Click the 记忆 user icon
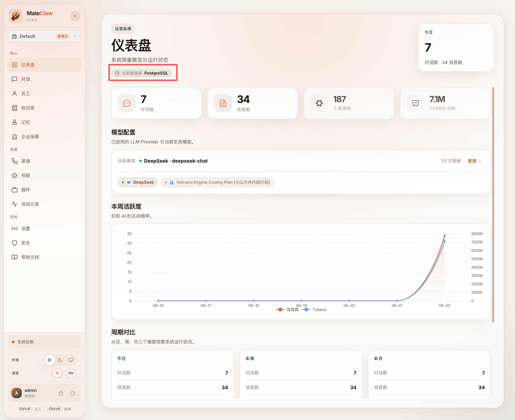515x420 pixels. (15, 122)
